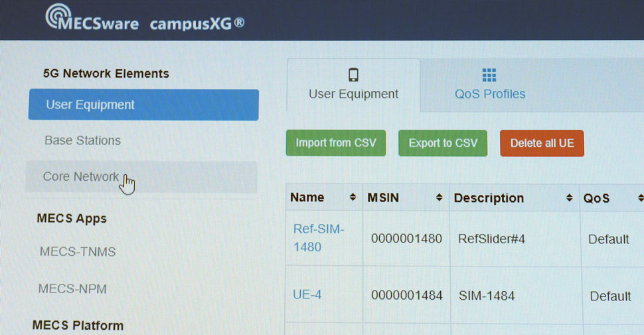Click the description SIM-1484
This screenshot has width=644, height=335.
click(487, 296)
